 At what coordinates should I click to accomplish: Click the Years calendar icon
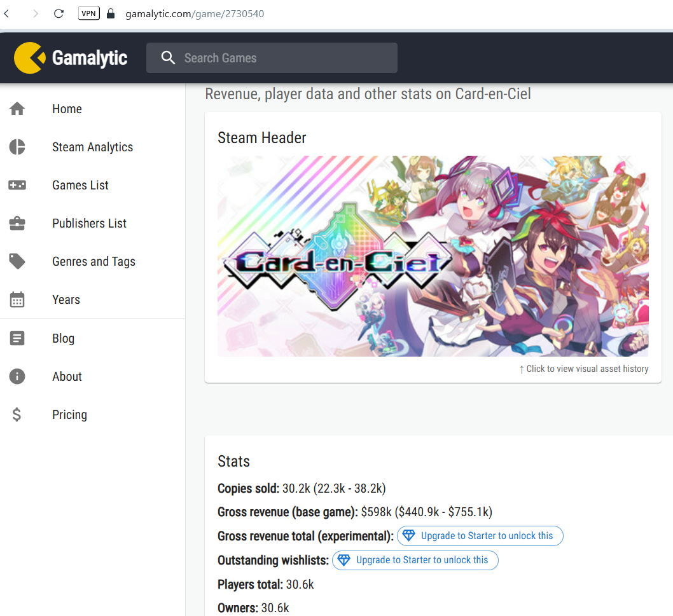coord(17,299)
